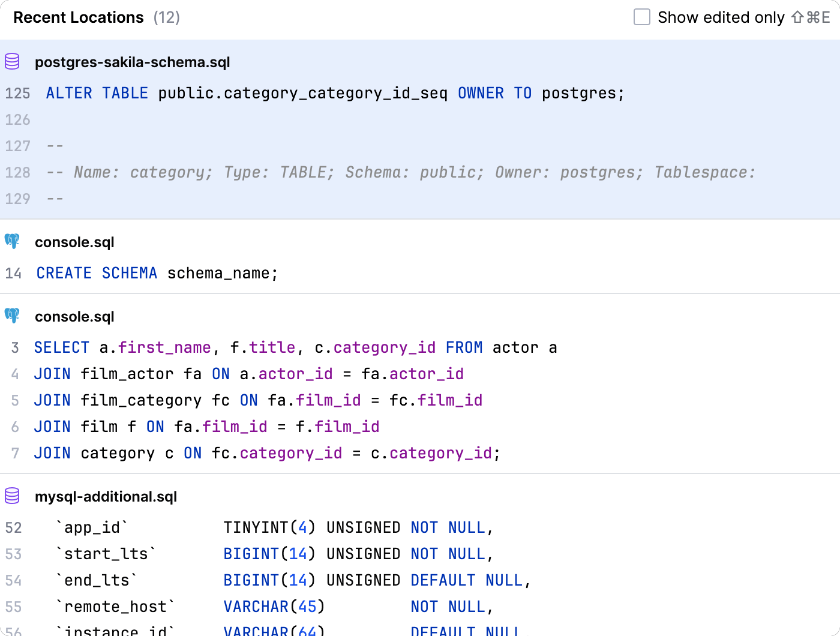Screen dimensions: 840x636
Task: Enable the Show edited only checkbox
Action: point(642,17)
